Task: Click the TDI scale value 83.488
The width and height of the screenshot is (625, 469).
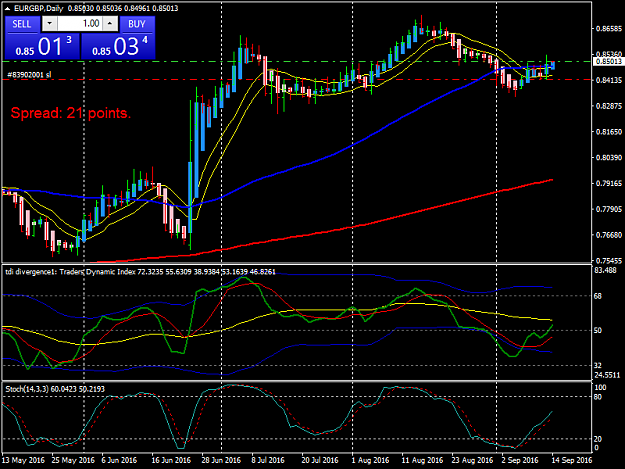Action: click(605, 270)
